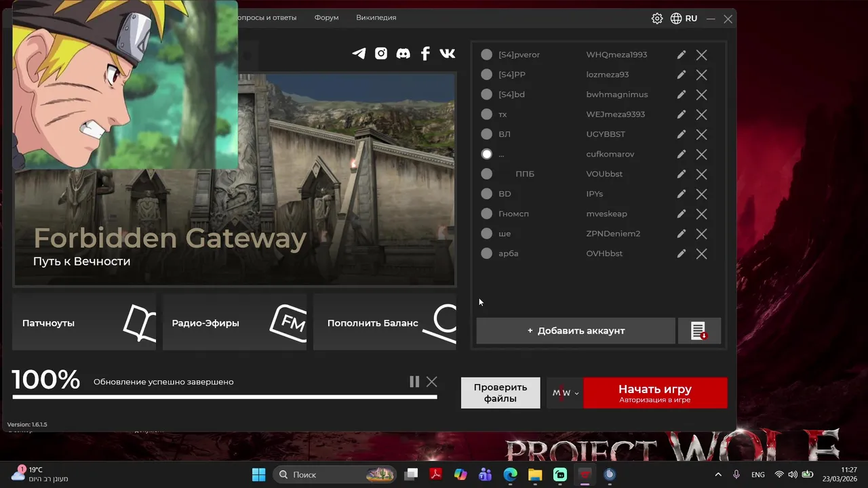Click Добавить аккаунт button
Viewport: 868px width, 488px height.
pyautogui.click(x=576, y=331)
